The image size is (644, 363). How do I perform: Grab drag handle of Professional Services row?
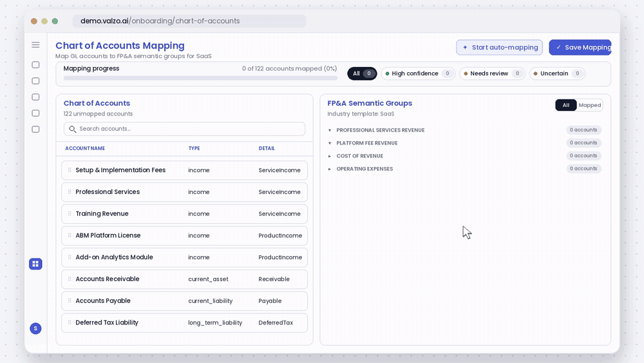(70, 191)
